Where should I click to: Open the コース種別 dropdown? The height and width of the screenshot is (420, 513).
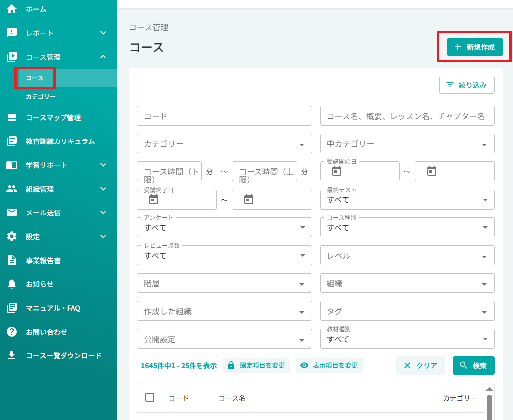407,227
